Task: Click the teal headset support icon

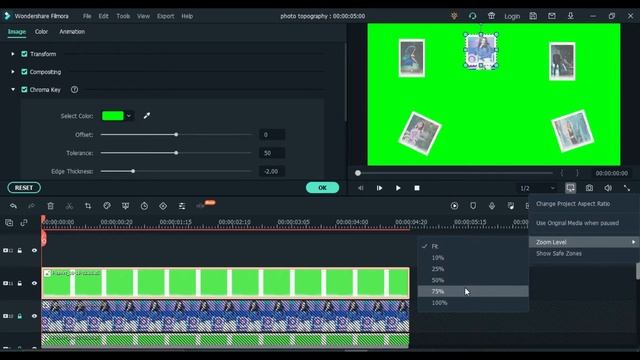Action: click(x=472, y=16)
